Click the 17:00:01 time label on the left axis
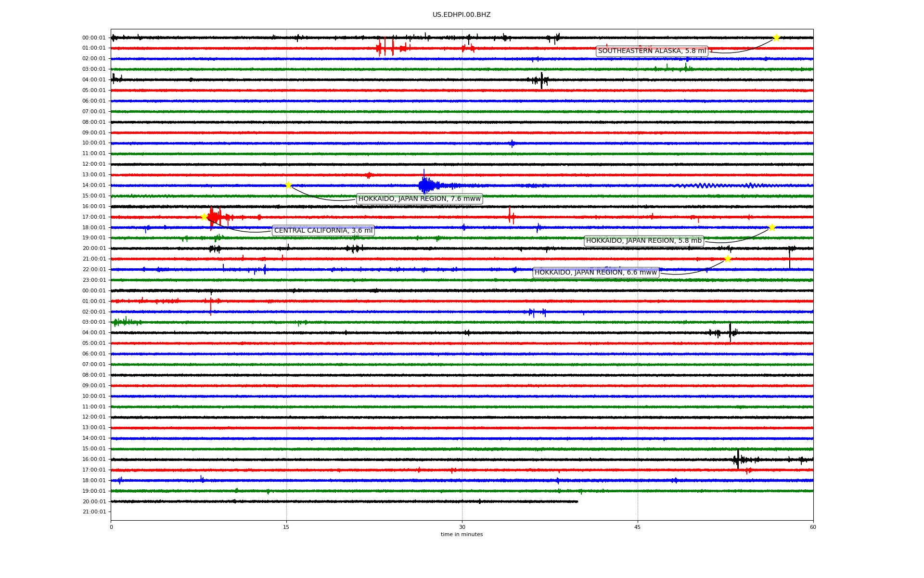Image resolution: width=924 pixels, height=578 pixels. (x=94, y=217)
